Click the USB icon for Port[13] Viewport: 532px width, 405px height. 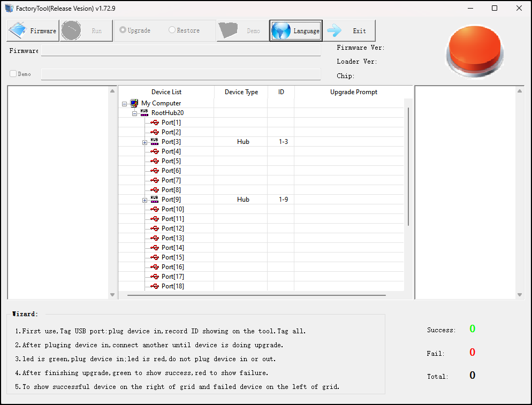coord(155,238)
